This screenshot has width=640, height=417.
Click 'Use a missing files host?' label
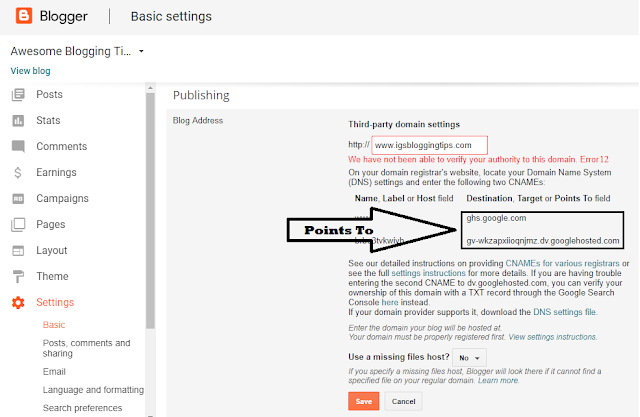point(399,357)
